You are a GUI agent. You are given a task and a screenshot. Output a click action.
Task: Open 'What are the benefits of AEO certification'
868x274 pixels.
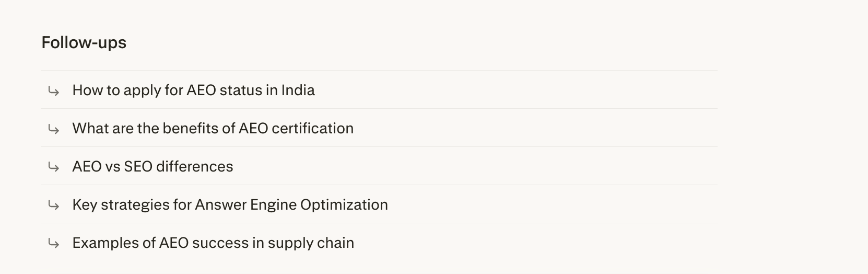point(213,128)
